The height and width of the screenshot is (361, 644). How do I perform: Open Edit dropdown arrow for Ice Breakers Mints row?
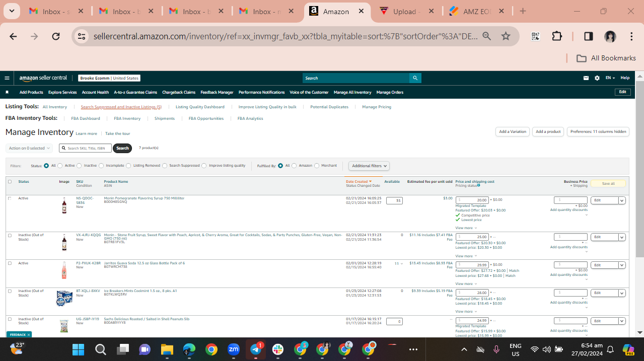622,293
